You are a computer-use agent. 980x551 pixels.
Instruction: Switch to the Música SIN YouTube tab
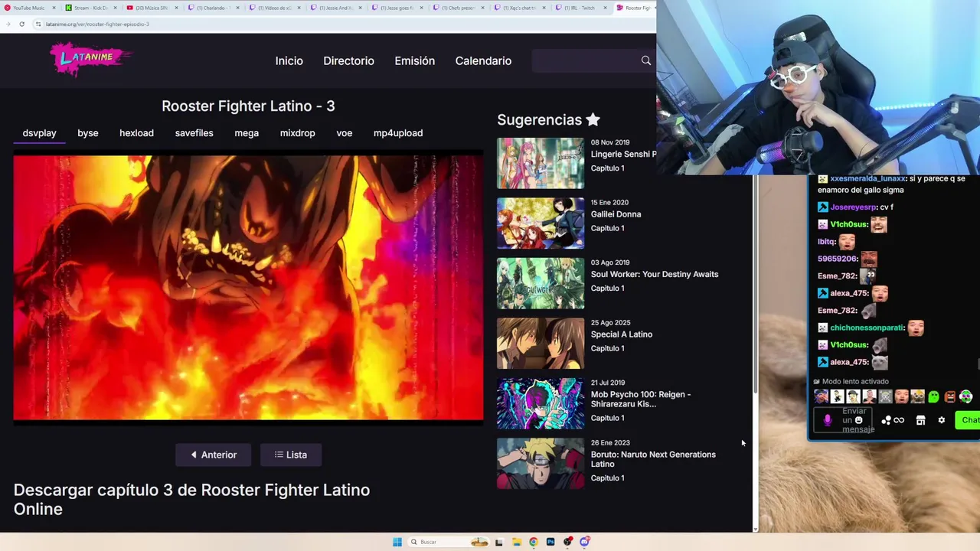(x=151, y=8)
